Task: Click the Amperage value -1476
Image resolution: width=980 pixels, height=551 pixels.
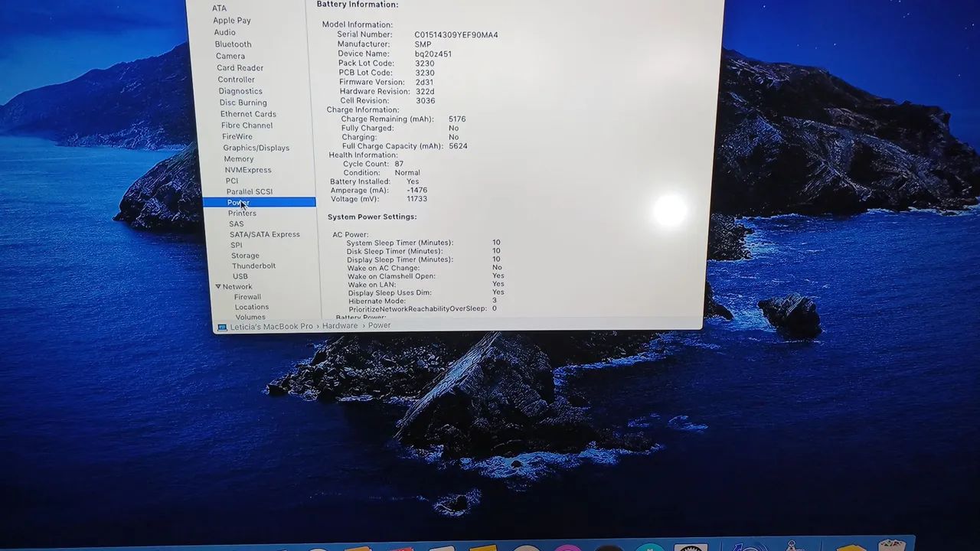Action: 417,191
